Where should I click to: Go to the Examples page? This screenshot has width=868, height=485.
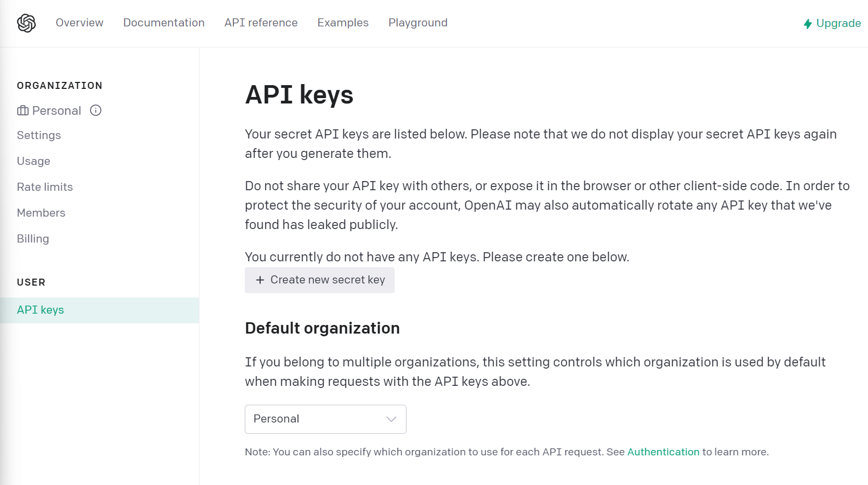[342, 23]
